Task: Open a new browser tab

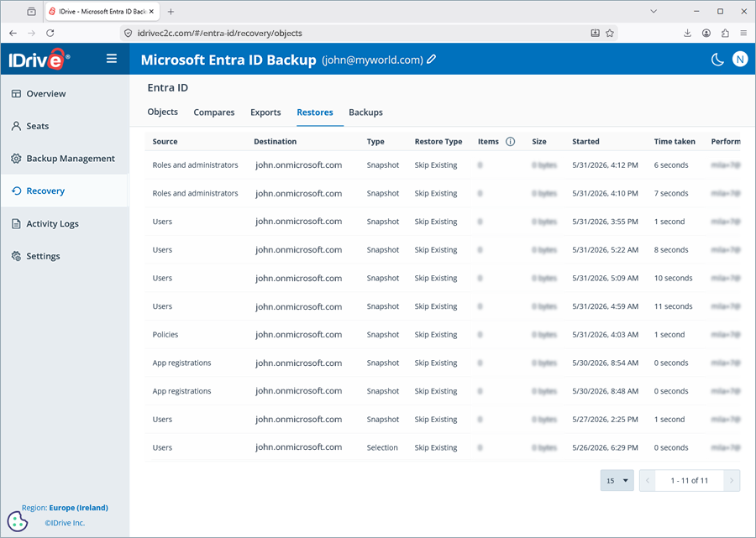Action: point(171,12)
